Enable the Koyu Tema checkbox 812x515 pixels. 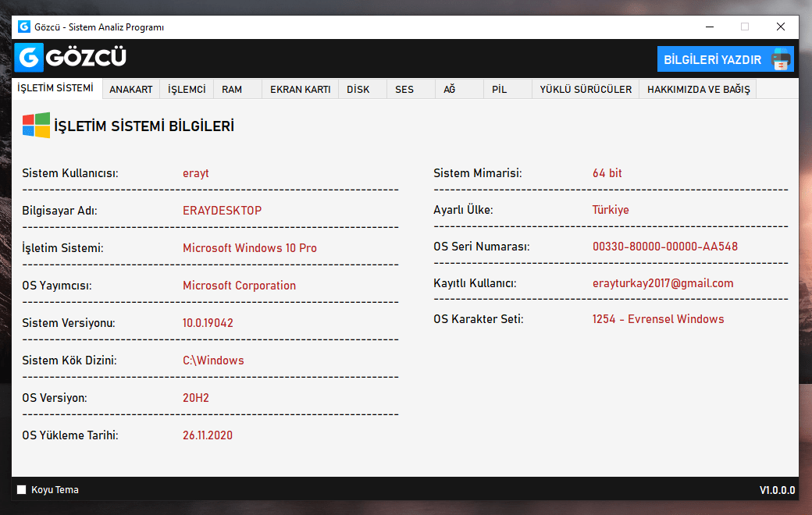(21, 489)
